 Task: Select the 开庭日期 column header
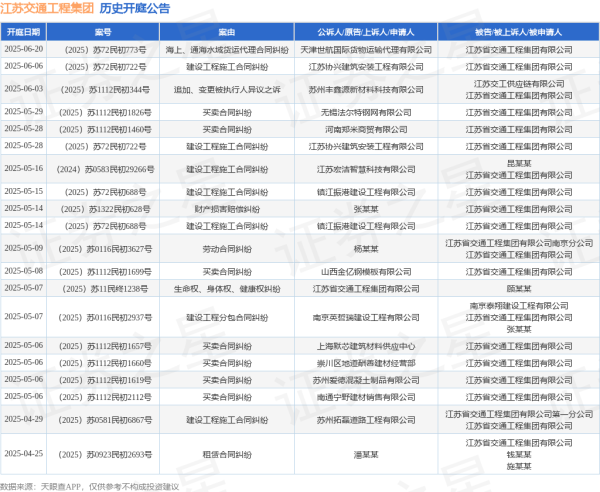[23, 32]
